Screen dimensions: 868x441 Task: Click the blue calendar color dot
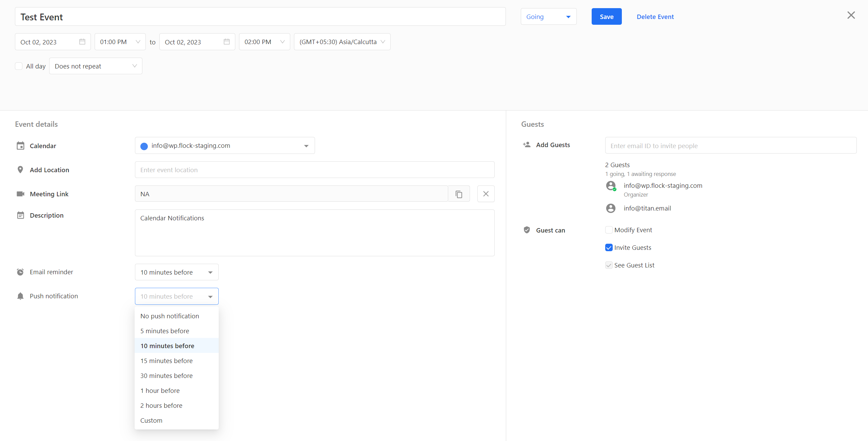point(144,146)
